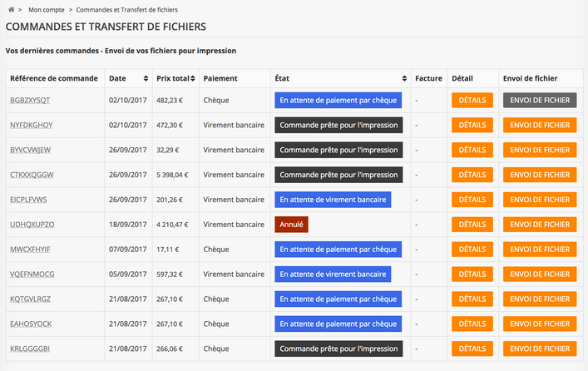View details of cancelled order UDHQXUPZO

pyautogui.click(x=472, y=225)
